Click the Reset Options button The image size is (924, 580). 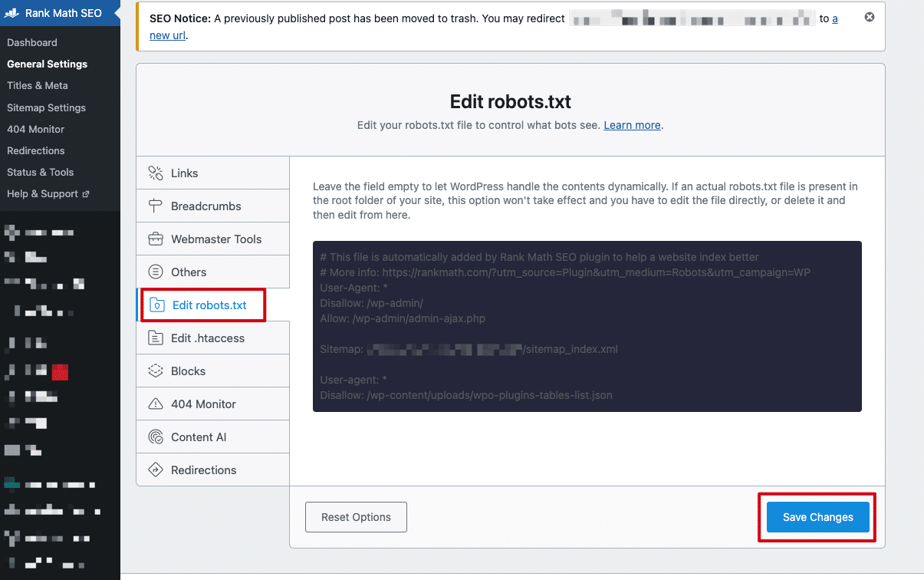[356, 517]
